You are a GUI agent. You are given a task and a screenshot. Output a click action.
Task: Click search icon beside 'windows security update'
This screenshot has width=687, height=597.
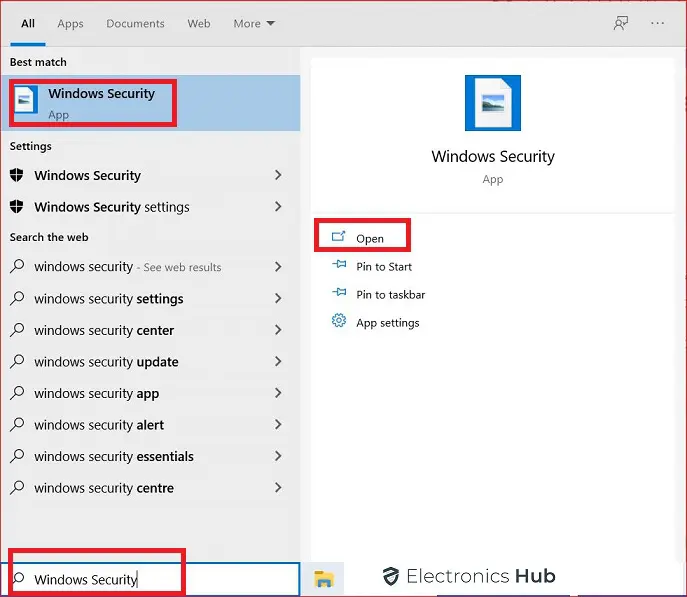coord(17,361)
